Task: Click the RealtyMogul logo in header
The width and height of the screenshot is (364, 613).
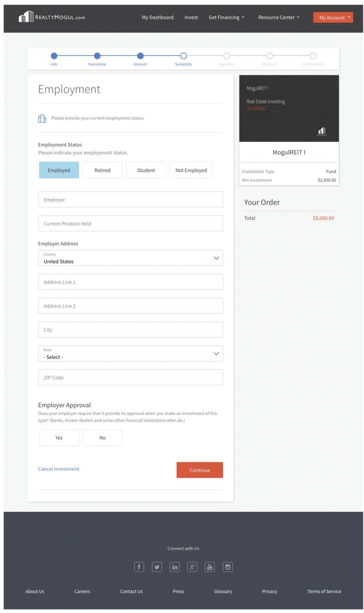Action: [x=52, y=17]
